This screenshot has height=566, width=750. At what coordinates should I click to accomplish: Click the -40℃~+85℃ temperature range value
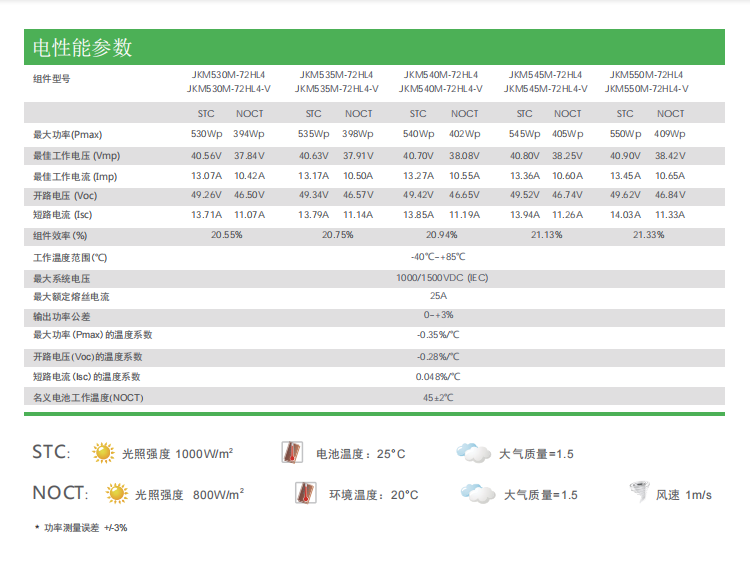[438, 257]
